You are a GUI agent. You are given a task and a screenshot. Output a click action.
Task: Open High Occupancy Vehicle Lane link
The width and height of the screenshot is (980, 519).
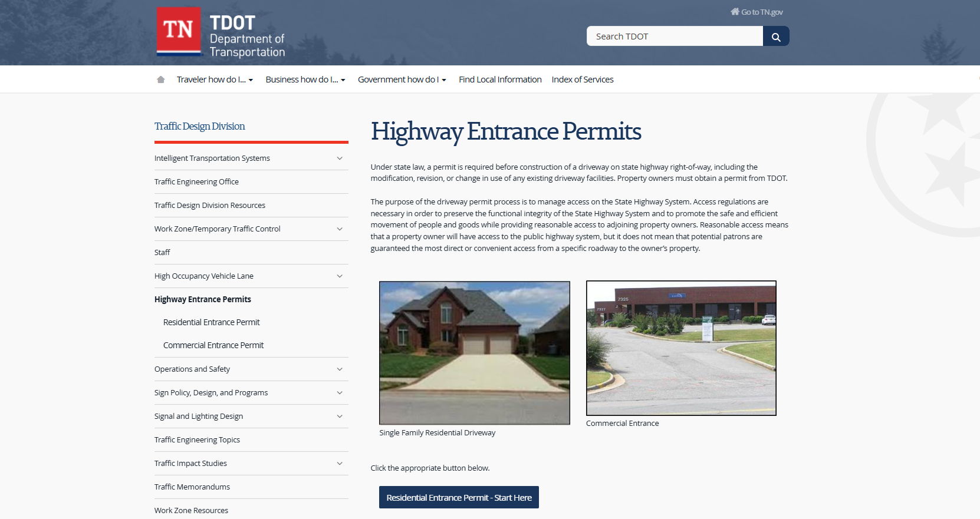pyautogui.click(x=204, y=276)
